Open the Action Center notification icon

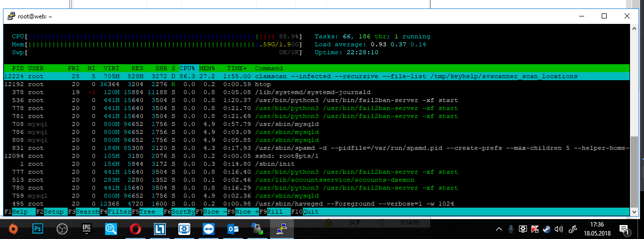click(x=624, y=230)
